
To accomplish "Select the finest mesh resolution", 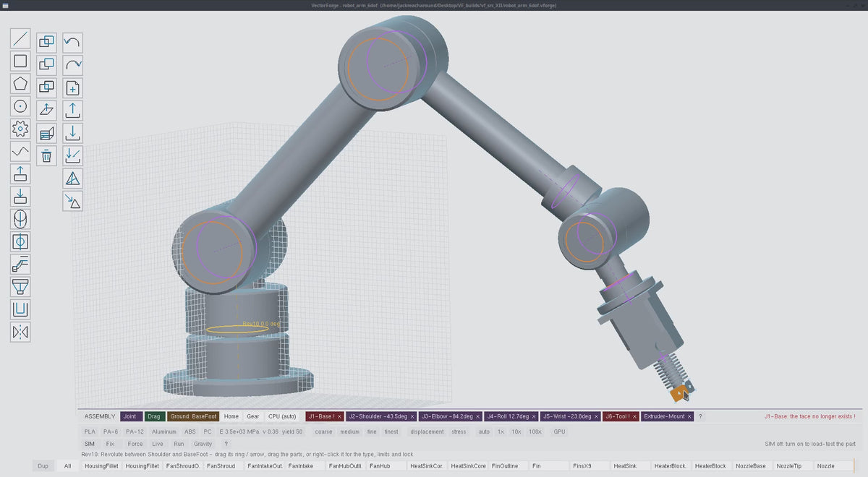I will 391,431.
